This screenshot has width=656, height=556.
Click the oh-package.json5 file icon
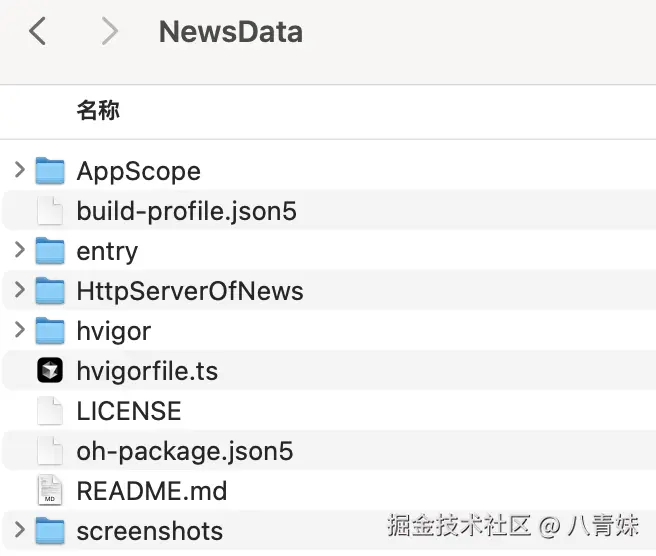[x=50, y=451]
